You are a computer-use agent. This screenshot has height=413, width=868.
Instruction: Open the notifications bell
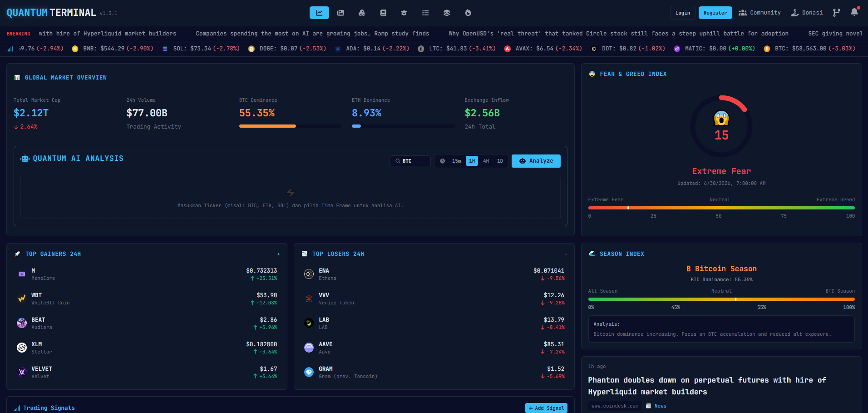tap(854, 12)
